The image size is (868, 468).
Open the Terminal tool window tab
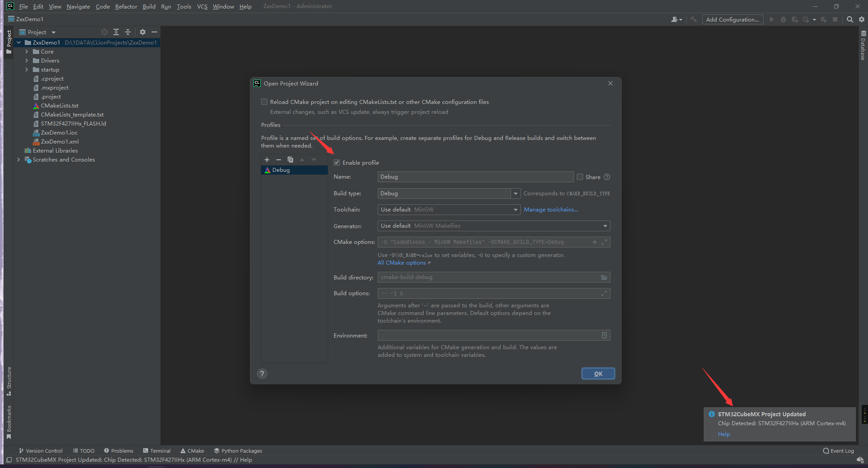click(x=157, y=451)
